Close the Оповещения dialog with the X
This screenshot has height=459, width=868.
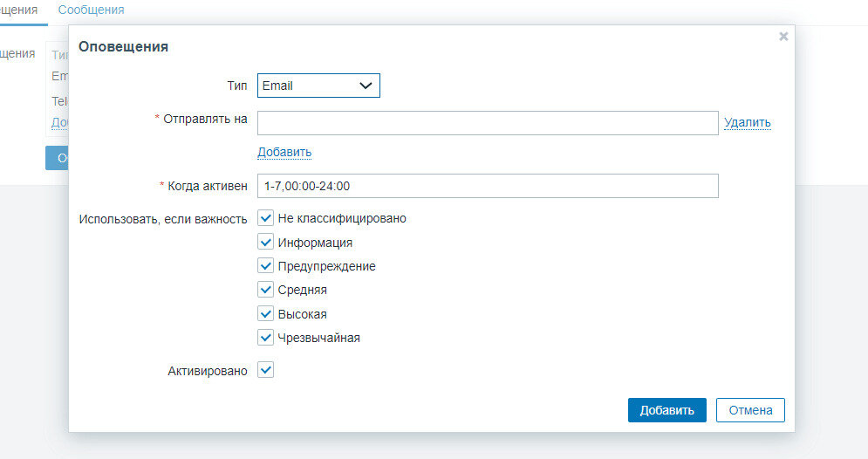(783, 37)
